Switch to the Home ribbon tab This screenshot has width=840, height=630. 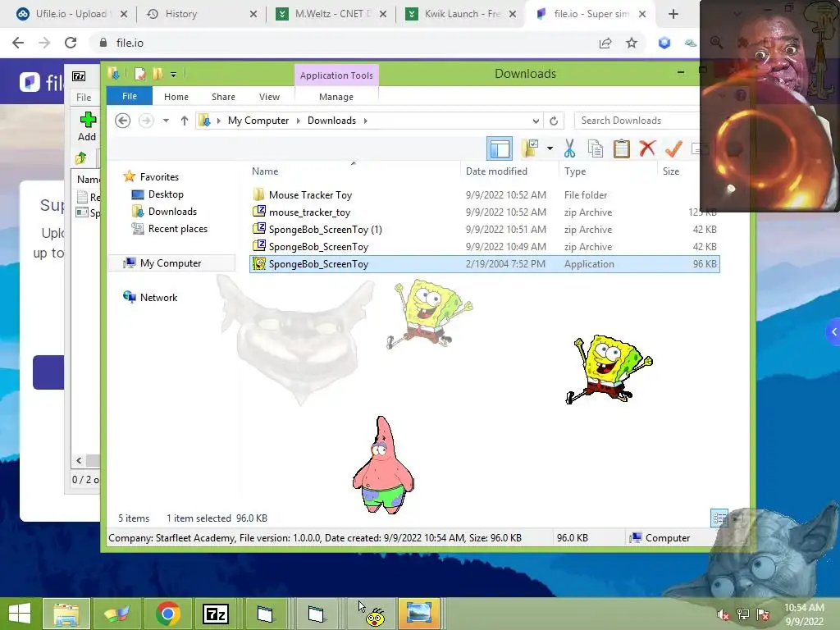176,97
